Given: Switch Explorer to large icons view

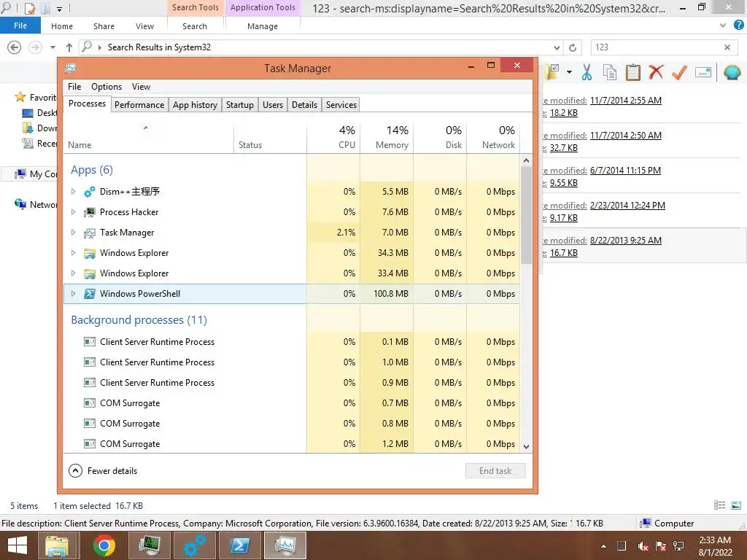Looking at the screenshot, I should click(x=736, y=505).
